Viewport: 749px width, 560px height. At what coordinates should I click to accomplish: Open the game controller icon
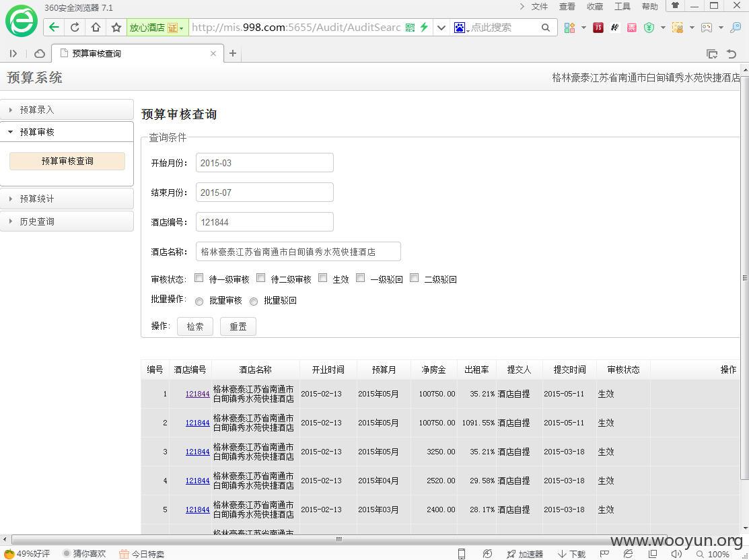707,28
